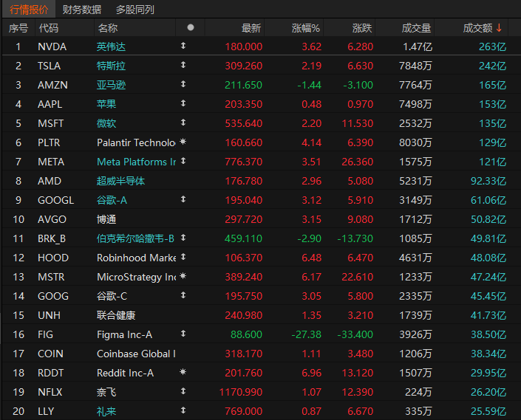Select the AVGO ticker code

tap(52, 220)
